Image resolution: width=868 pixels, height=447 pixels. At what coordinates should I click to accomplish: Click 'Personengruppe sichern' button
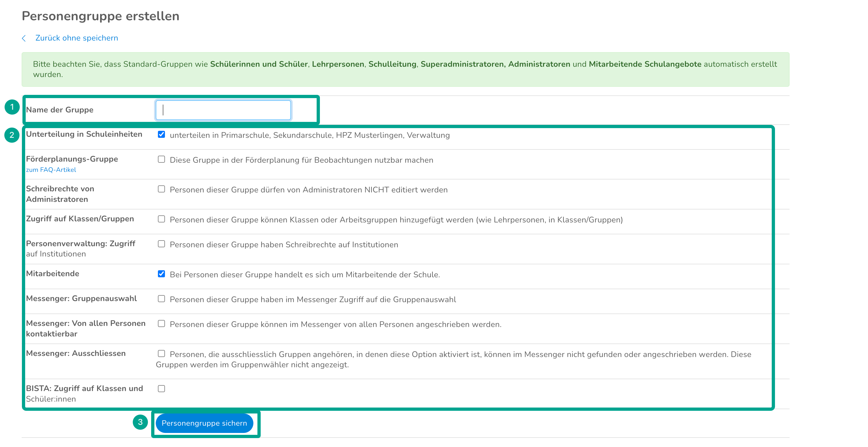point(204,423)
